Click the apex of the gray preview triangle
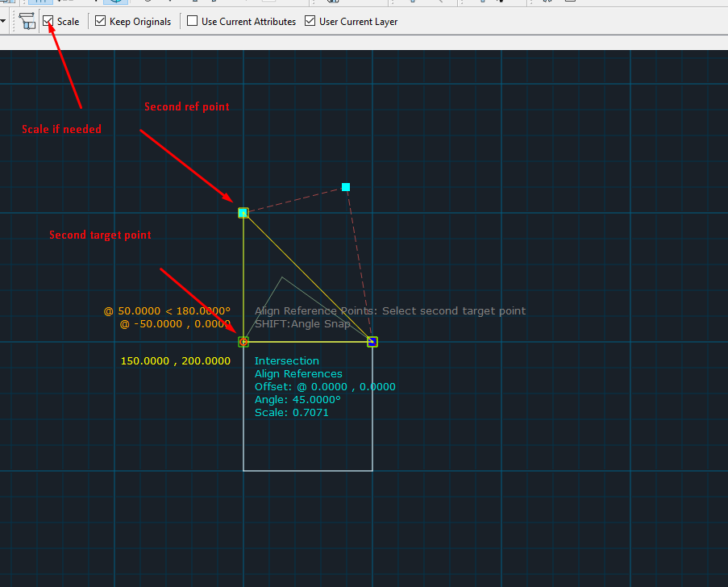The height and width of the screenshot is (587, 728). pyautogui.click(x=281, y=278)
